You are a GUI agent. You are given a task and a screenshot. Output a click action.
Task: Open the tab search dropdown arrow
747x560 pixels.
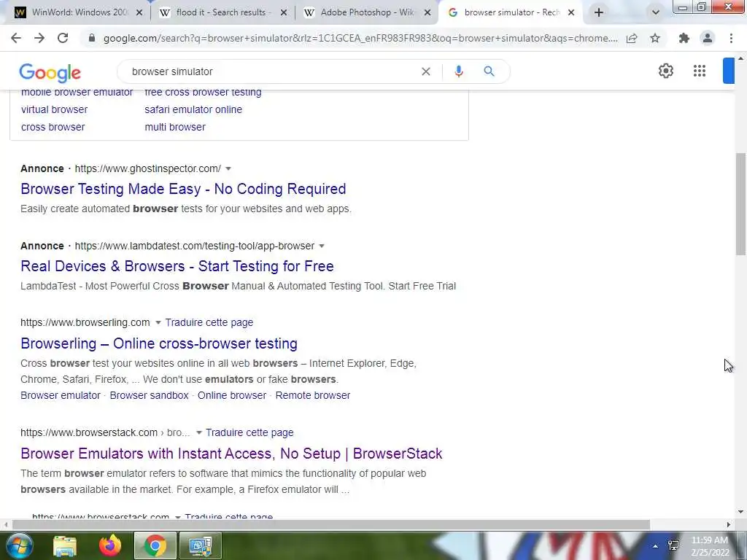(656, 12)
